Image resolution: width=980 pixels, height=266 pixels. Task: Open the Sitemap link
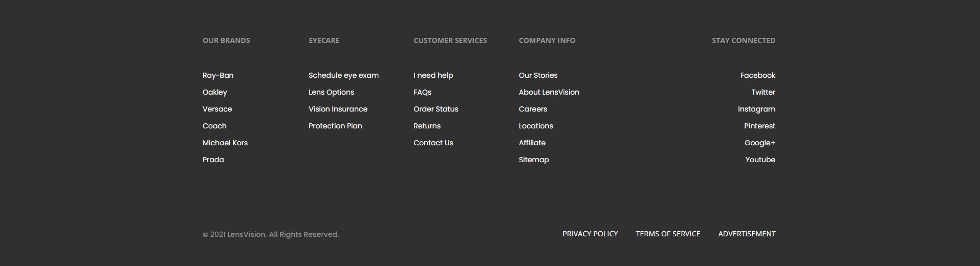tap(534, 160)
